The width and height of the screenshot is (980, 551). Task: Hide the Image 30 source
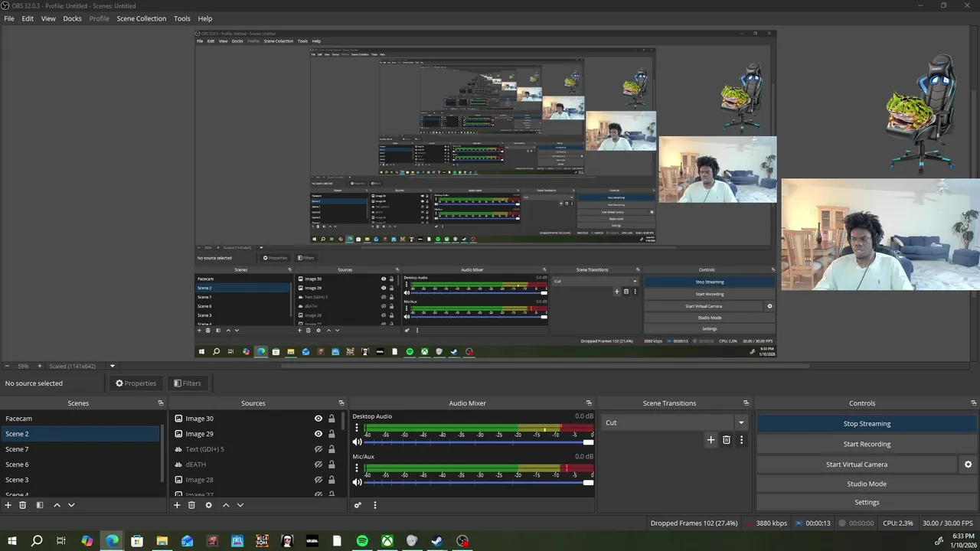(318, 419)
